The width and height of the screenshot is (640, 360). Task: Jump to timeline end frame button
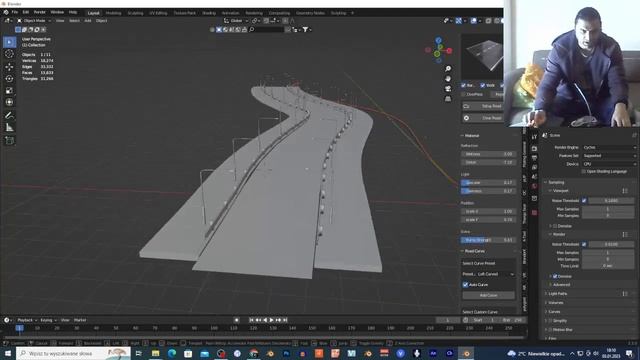point(285,320)
